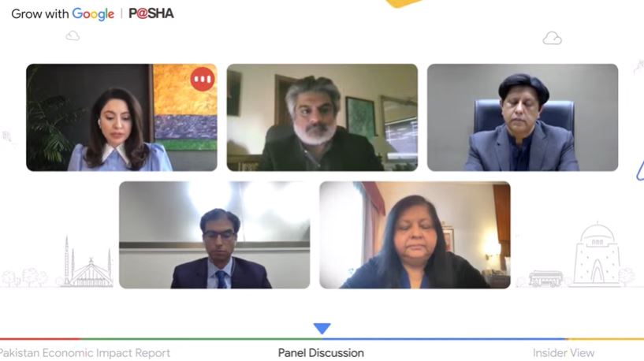Select the Pakistan Economic Impact Report section
This screenshot has height=361, width=644.
(84, 353)
